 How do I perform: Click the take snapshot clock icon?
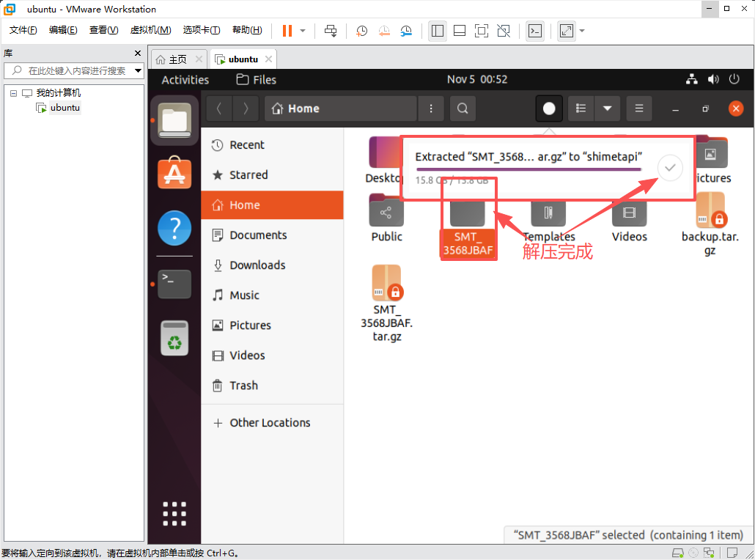(361, 31)
